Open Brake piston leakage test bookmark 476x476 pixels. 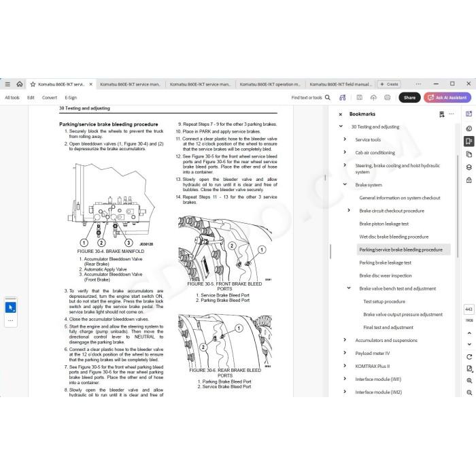384,224
